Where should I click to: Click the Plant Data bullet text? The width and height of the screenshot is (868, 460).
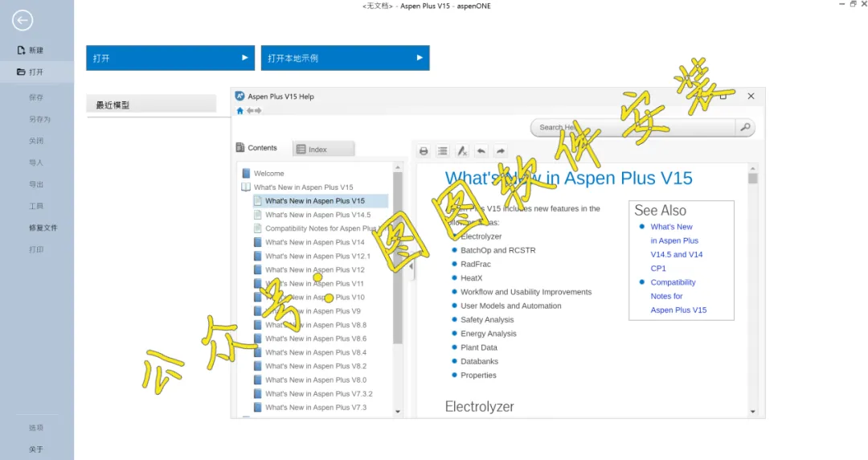pos(479,347)
